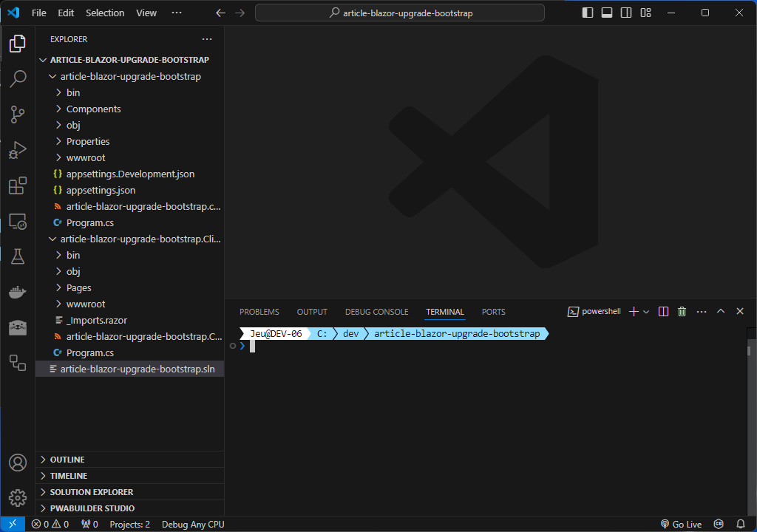The image size is (757, 532).
Task: Toggle the bottom panel layout button
Action: (607, 13)
